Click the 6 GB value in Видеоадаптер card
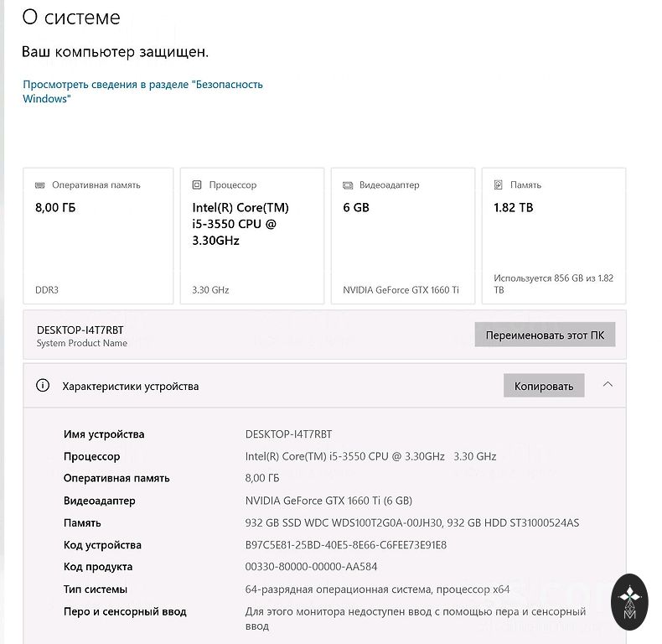The image size is (662, 644). (356, 207)
